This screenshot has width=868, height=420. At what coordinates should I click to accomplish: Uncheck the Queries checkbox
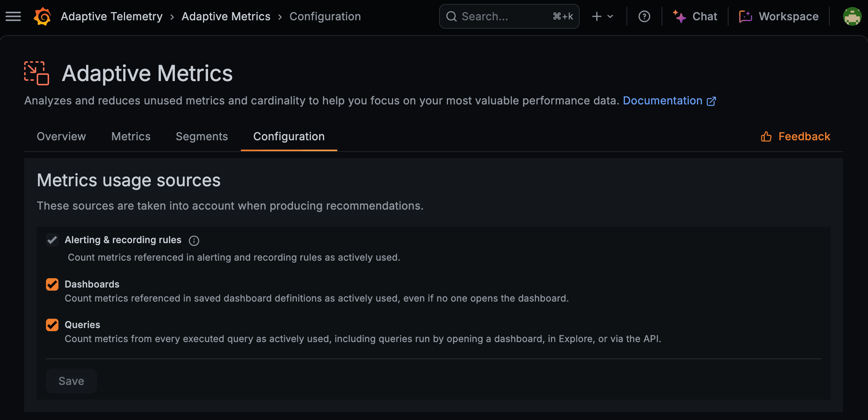click(x=52, y=325)
